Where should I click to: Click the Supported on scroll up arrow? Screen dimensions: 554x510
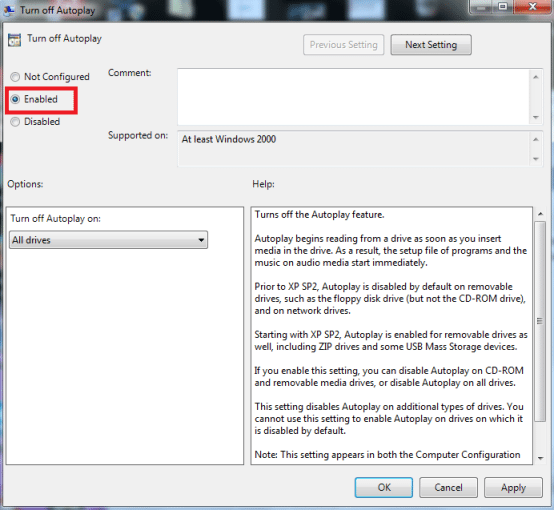tap(536, 140)
